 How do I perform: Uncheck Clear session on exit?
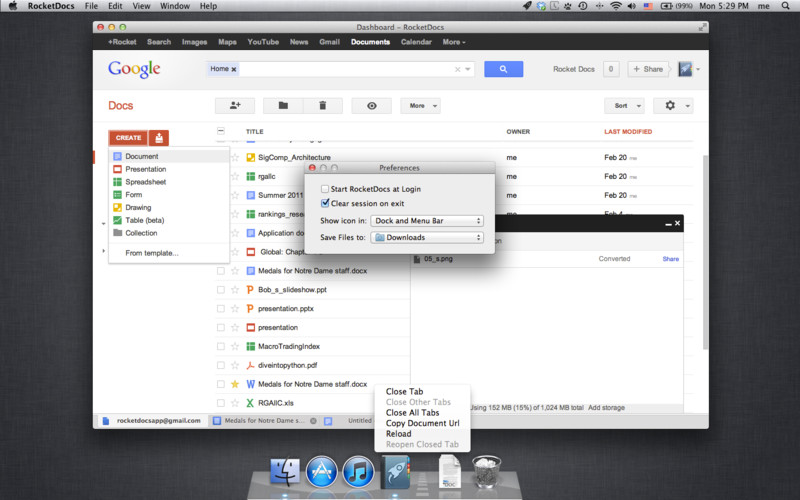[325, 203]
